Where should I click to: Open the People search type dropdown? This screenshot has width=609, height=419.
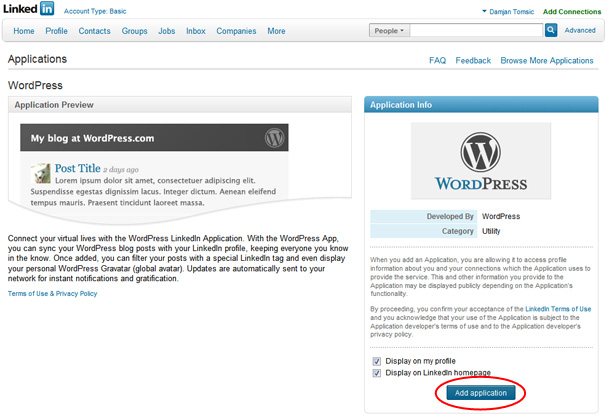click(x=389, y=31)
